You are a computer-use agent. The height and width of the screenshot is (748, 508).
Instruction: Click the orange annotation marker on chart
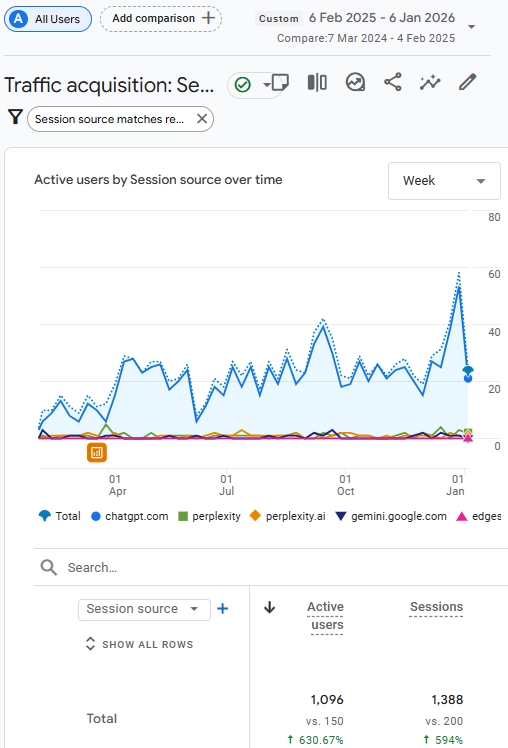pos(97,452)
